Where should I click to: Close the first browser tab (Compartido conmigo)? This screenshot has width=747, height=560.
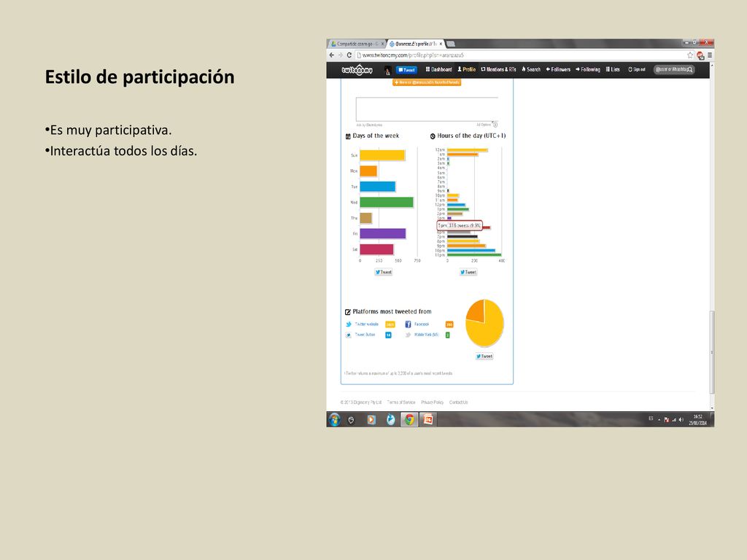pos(382,44)
